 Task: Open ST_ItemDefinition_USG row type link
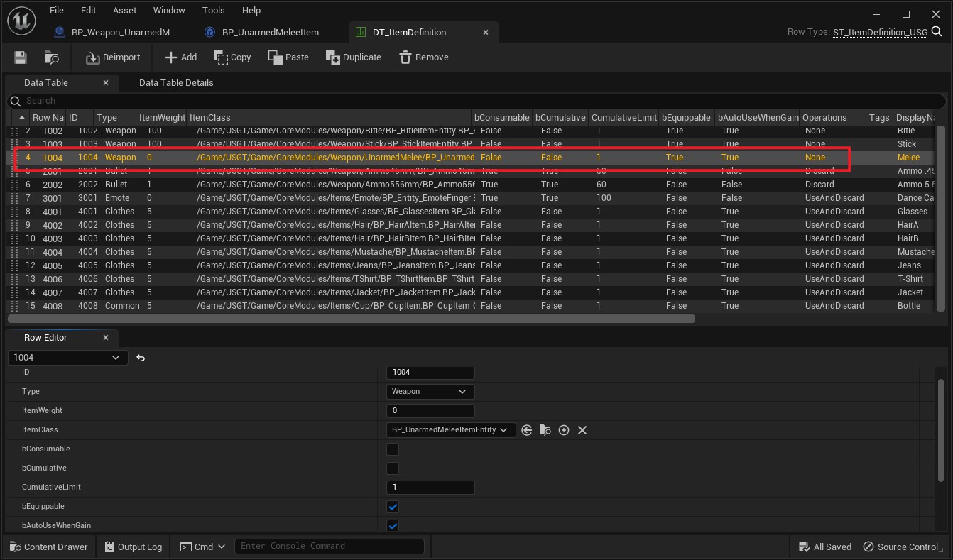point(880,32)
